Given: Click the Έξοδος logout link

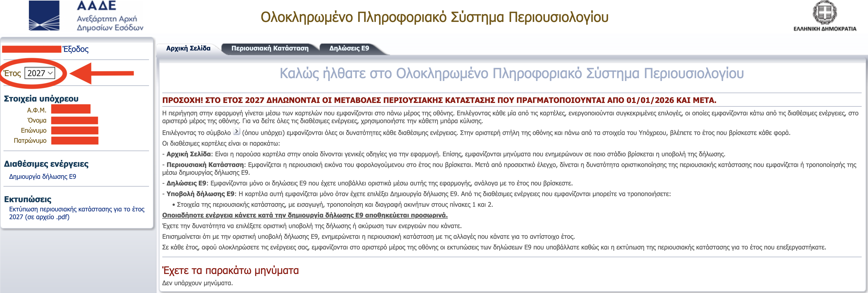Looking at the screenshot, I should 76,49.
